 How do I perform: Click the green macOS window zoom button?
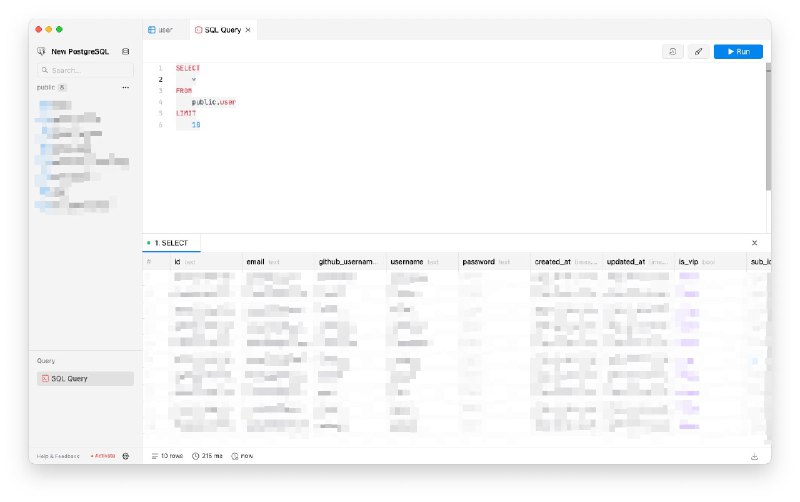pyautogui.click(x=59, y=29)
